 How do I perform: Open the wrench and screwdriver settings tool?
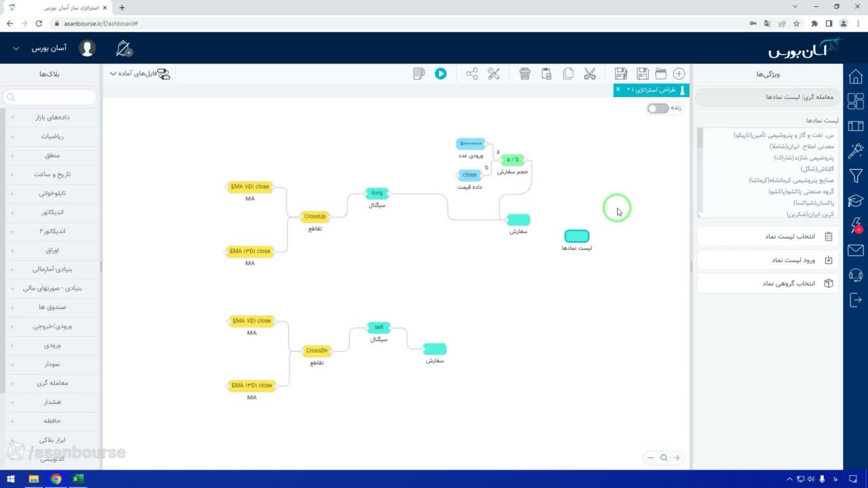494,74
